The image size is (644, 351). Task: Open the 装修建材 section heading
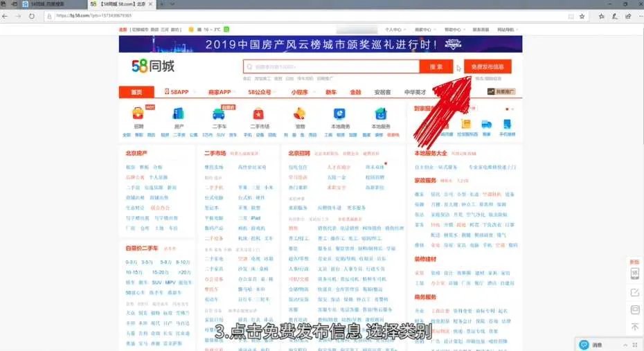tap(425, 259)
